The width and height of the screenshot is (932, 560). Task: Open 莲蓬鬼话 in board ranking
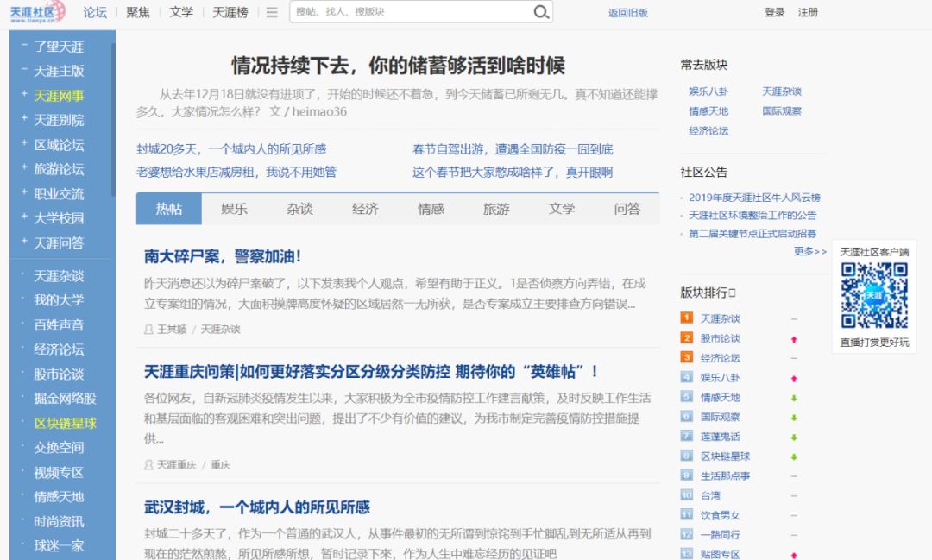[720, 437]
